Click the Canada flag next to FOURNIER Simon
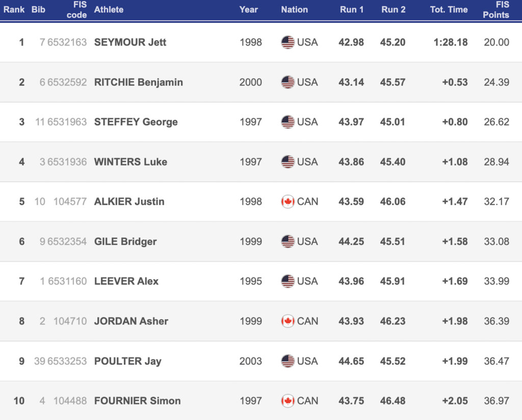The image size is (522, 420). pos(288,401)
